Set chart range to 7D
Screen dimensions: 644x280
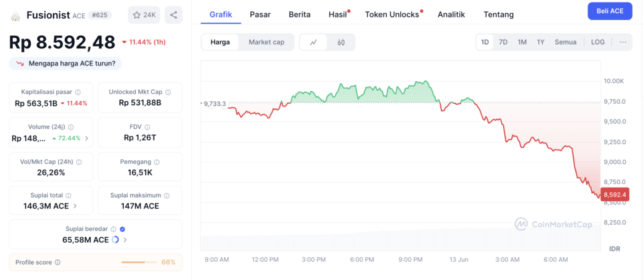coord(503,42)
